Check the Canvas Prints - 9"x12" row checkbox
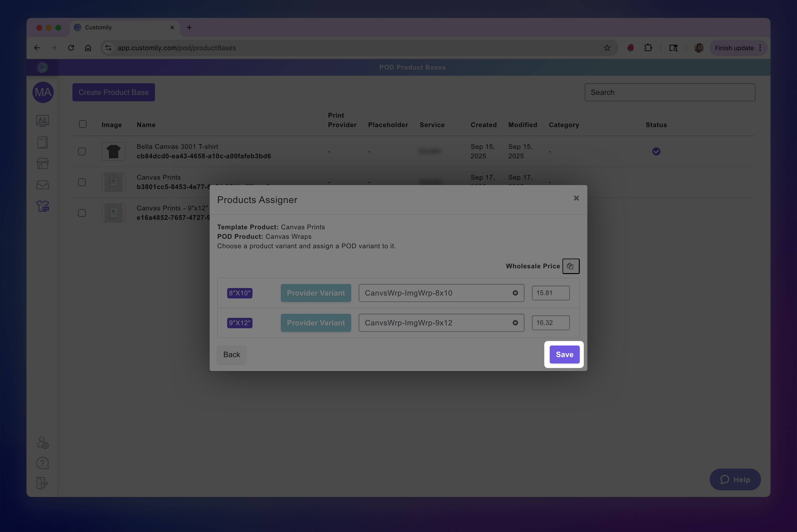Viewport: 797px width, 532px height. click(x=82, y=213)
